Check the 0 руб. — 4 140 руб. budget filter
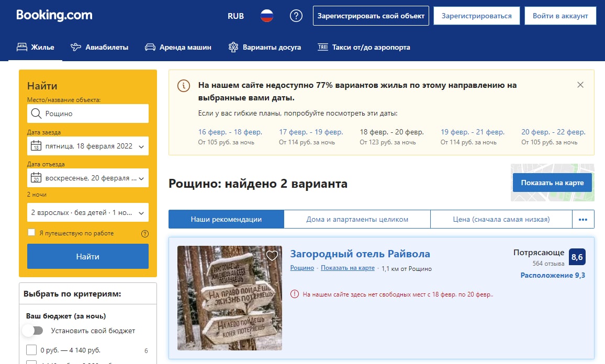 pos(31,350)
